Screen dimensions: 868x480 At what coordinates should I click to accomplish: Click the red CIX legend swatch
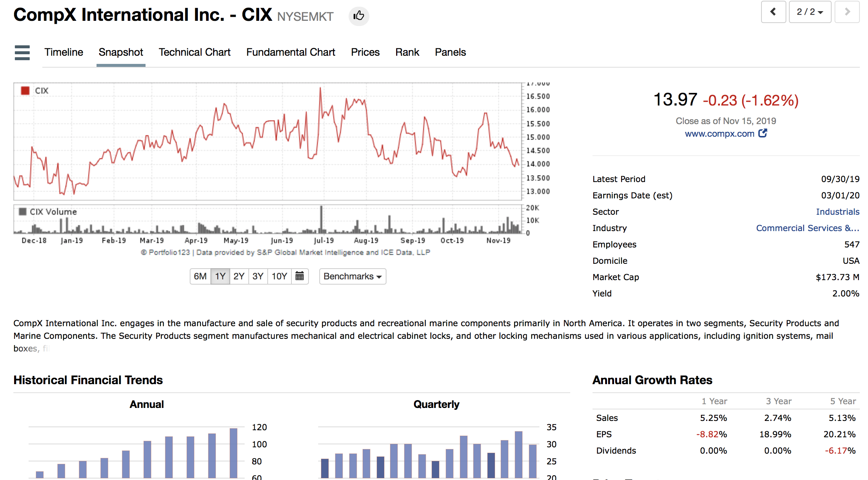(x=25, y=91)
